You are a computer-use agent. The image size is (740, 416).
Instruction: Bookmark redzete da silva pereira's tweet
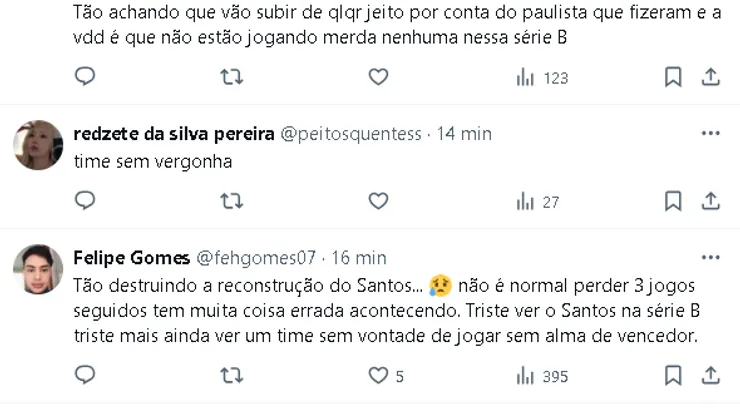673,201
